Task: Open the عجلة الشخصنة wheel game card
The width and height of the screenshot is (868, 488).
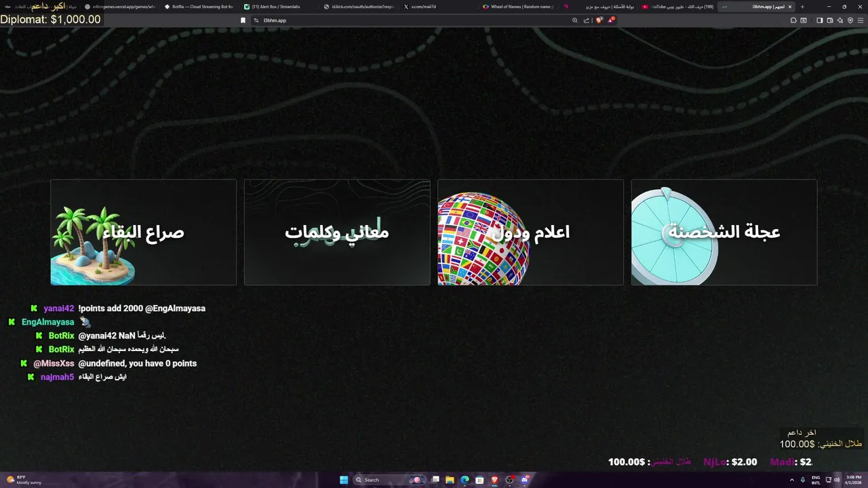Action: [x=724, y=232]
